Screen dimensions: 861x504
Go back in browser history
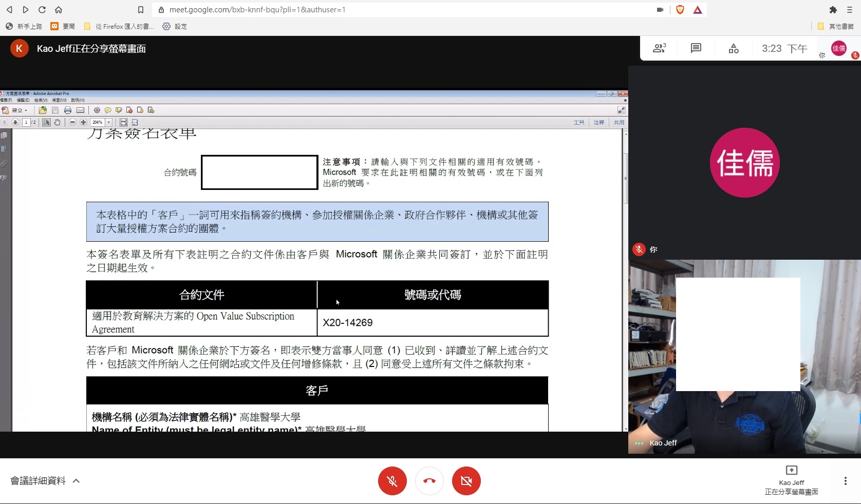pyautogui.click(x=9, y=10)
